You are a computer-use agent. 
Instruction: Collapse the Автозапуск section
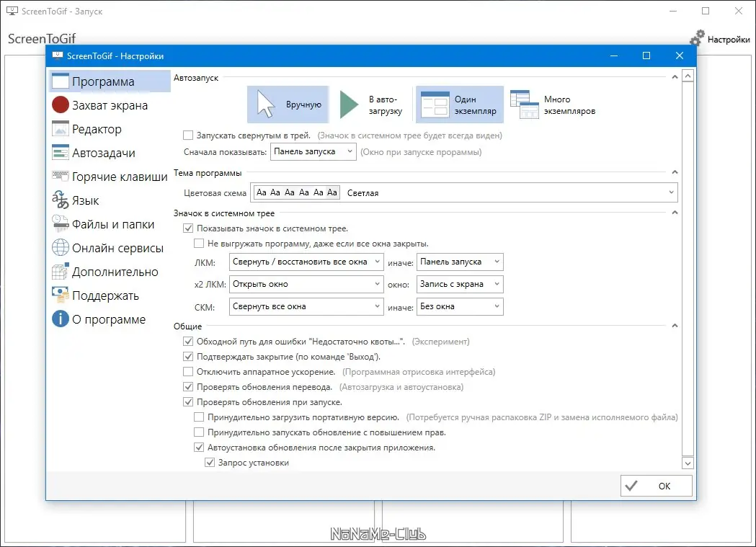675,77
